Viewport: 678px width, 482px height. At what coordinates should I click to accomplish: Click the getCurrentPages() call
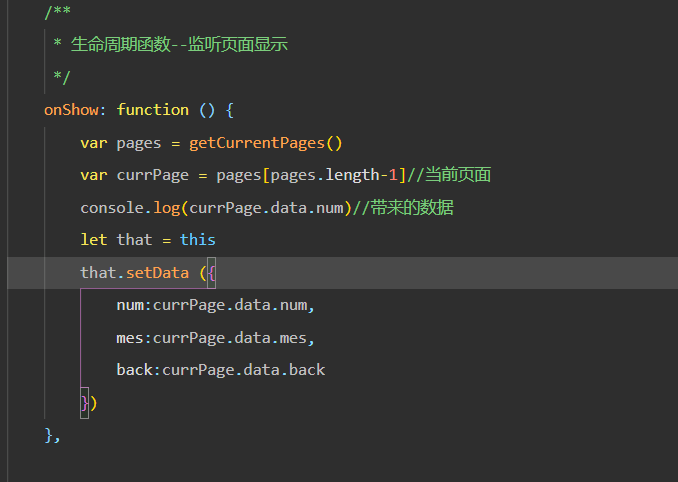[265, 143]
